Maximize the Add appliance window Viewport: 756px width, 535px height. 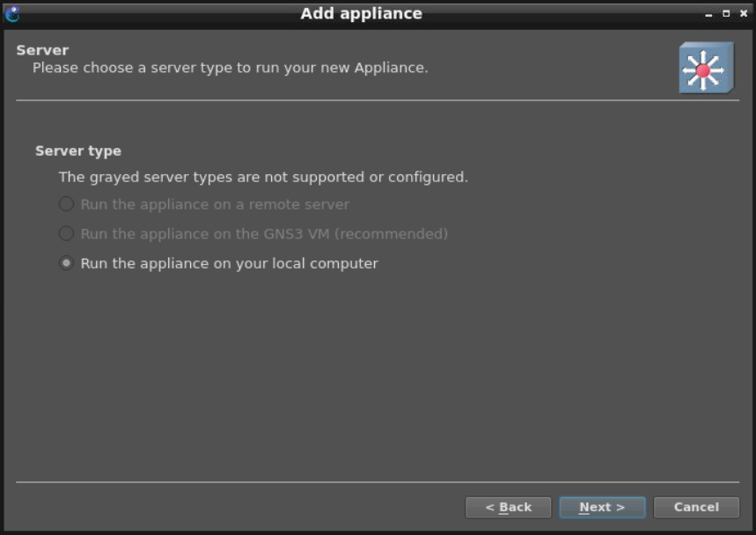tap(726, 14)
